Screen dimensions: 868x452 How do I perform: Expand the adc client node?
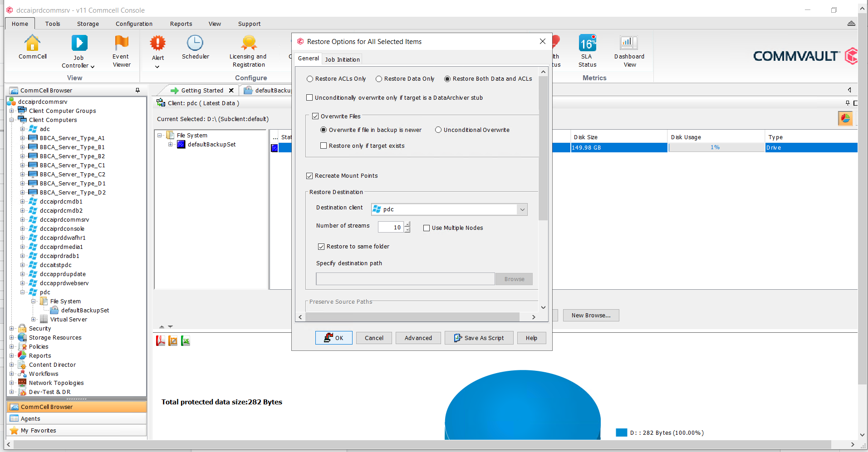click(x=22, y=129)
